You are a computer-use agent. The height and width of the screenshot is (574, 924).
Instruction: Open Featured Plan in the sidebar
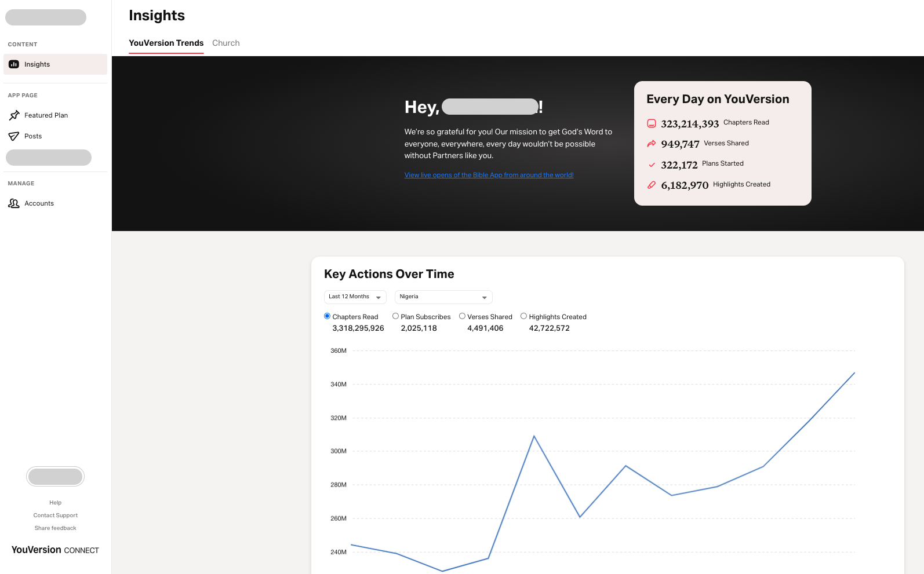[x=55, y=115]
